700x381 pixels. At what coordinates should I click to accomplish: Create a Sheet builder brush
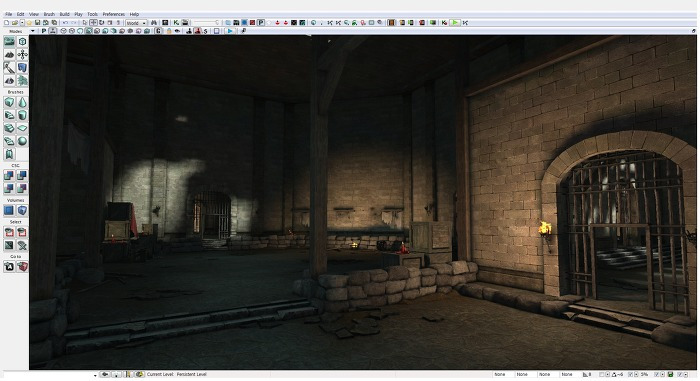tap(22, 128)
